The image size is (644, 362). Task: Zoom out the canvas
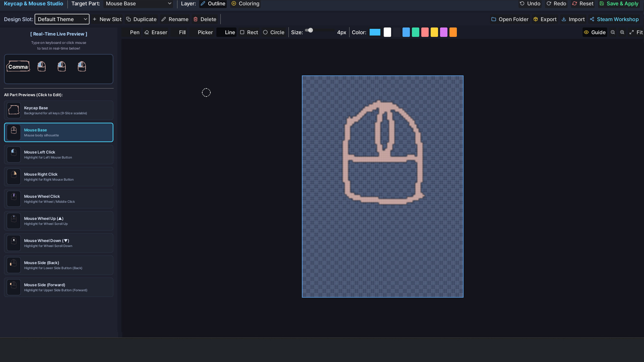click(x=613, y=33)
